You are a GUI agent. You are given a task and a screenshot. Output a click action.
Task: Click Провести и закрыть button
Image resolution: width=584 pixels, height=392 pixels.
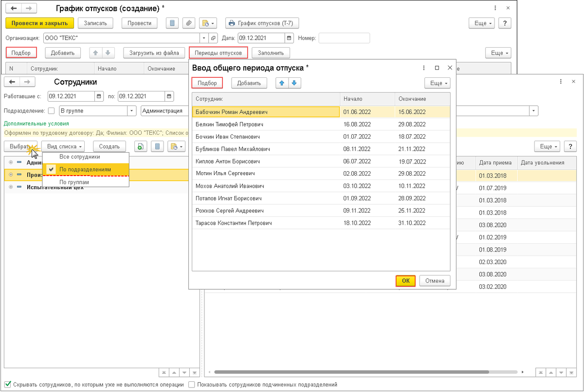point(39,23)
